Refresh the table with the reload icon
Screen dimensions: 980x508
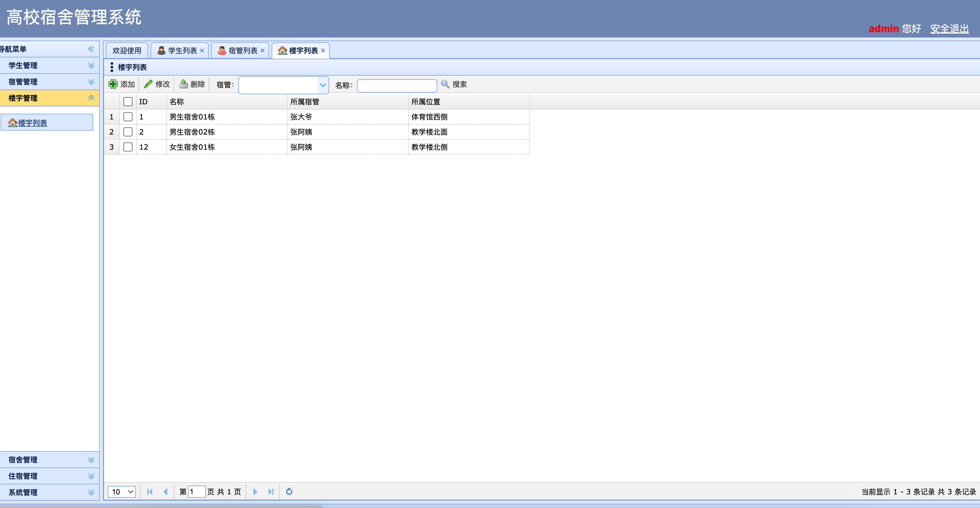[x=289, y=491]
